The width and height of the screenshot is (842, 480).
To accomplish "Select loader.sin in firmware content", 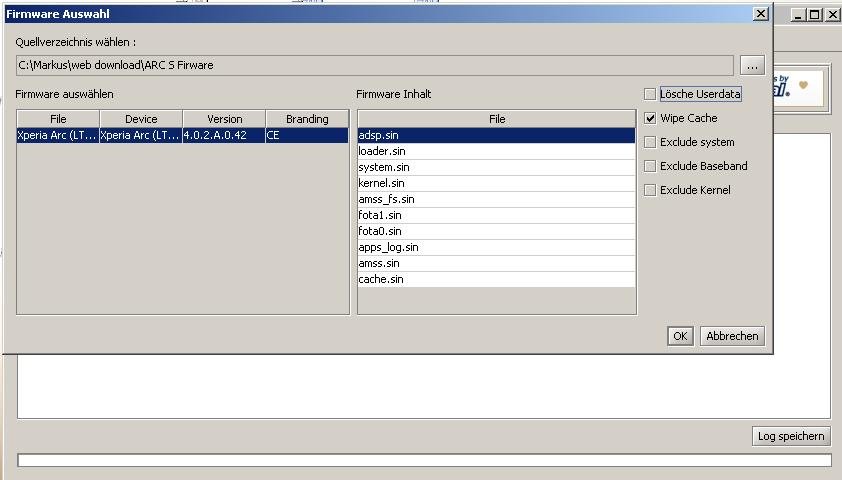I will coord(496,151).
